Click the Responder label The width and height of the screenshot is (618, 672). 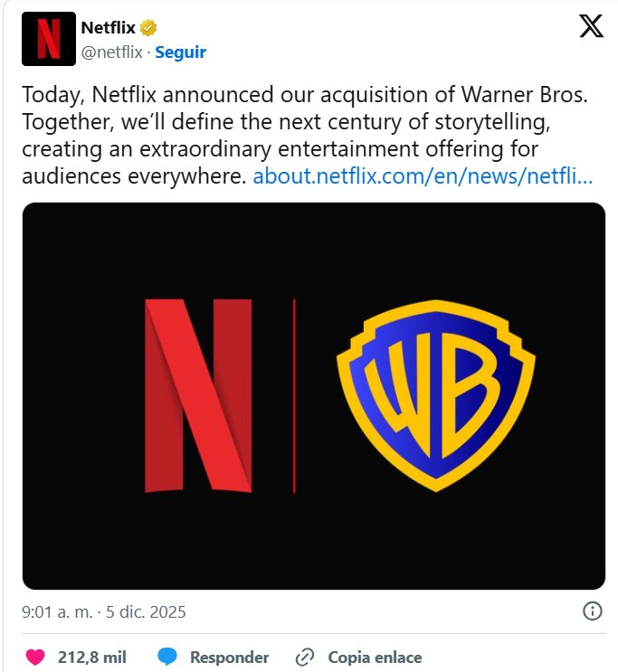pyautogui.click(x=228, y=658)
